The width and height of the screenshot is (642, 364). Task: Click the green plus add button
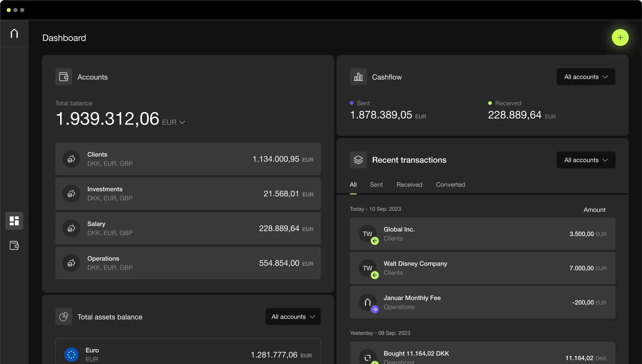[x=620, y=38]
